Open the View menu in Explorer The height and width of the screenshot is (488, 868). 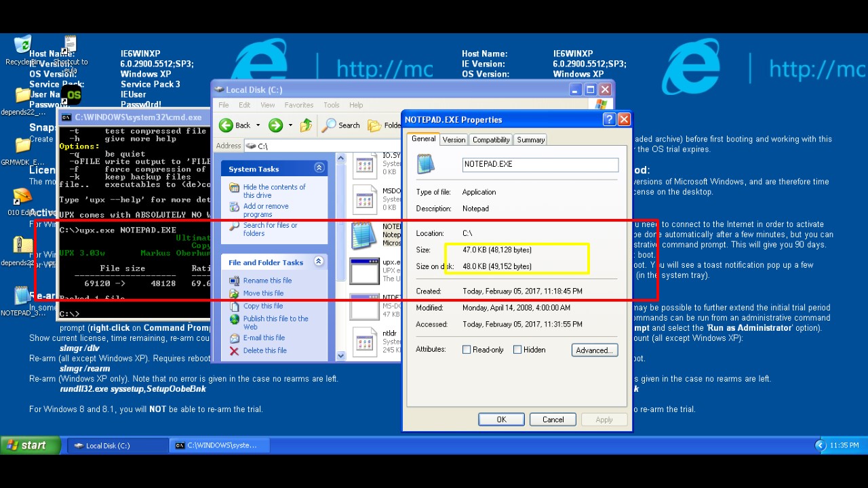(x=268, y=105)
